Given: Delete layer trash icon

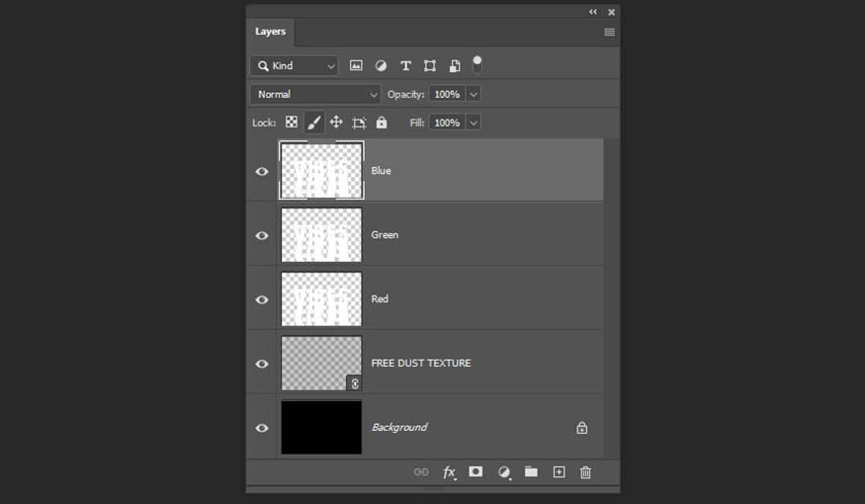Looking at the screenshot, I should (x=585, y=472).
